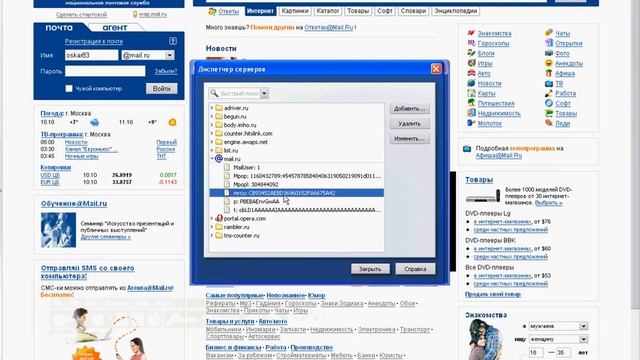Click the Афиша icon
Image resolution: width=640 pixels, height=360 pixels.
pyautogui.click(x=549, y=73)
